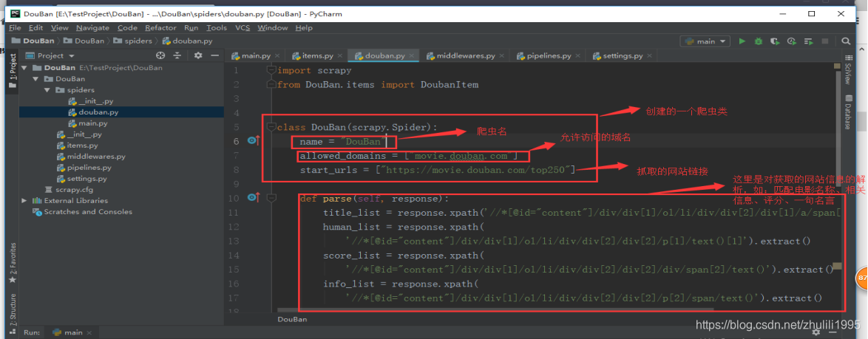Click the DouBan root breadcrumb

tap(33, 41)
